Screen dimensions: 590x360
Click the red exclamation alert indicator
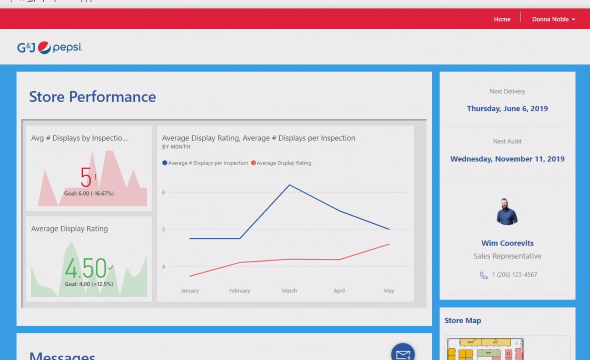click(x=95, y=177)
